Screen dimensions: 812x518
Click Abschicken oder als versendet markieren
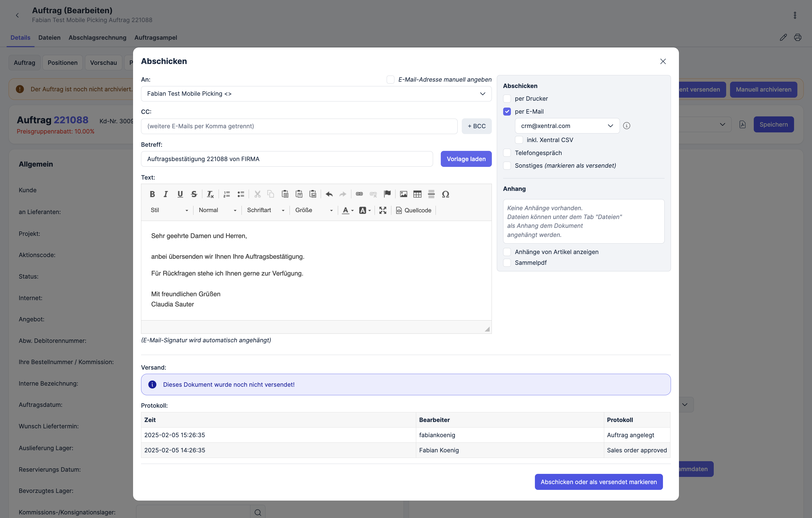coord(599,482)
